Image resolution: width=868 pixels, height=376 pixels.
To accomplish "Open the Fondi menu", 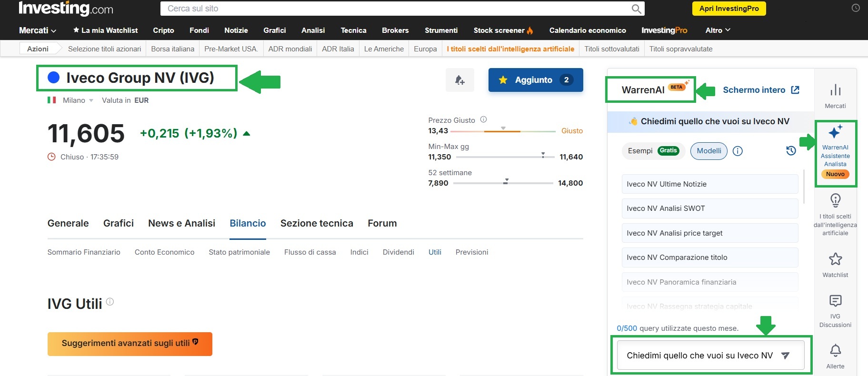I will click(x=199, y=30).
